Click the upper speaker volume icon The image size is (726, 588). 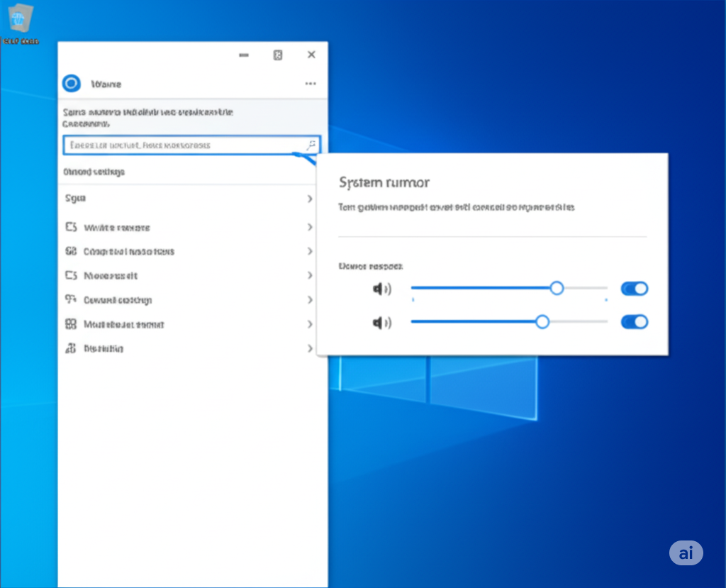(x=382, y=289)
